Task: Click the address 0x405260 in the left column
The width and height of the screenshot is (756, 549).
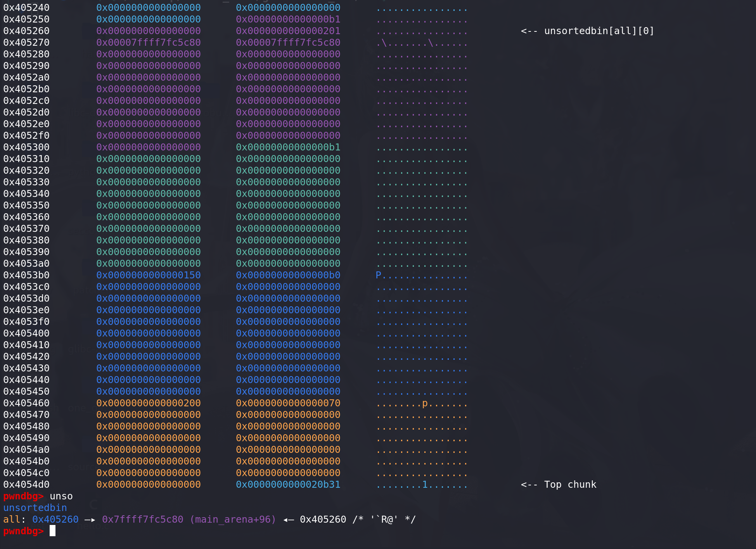Action: pos(26,31)
